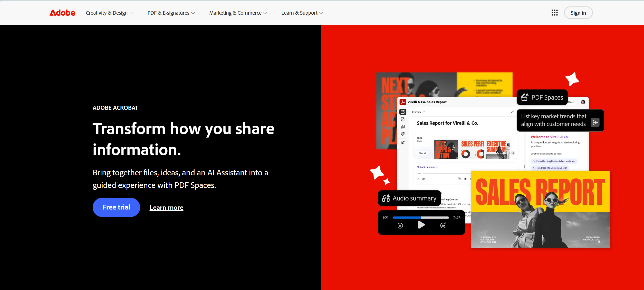Open the PDF & E-signatures dropdown
Viewport: 644px width, 290px height.
click(171, 13)
